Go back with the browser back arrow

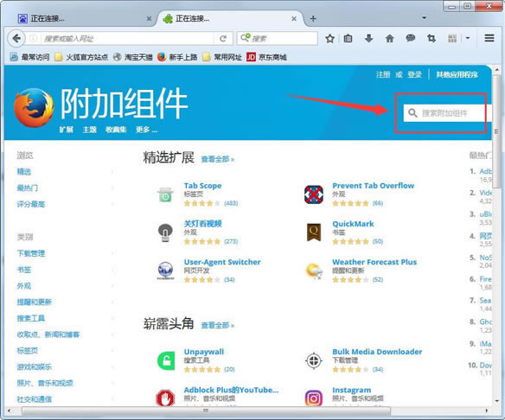click(16, 39)
